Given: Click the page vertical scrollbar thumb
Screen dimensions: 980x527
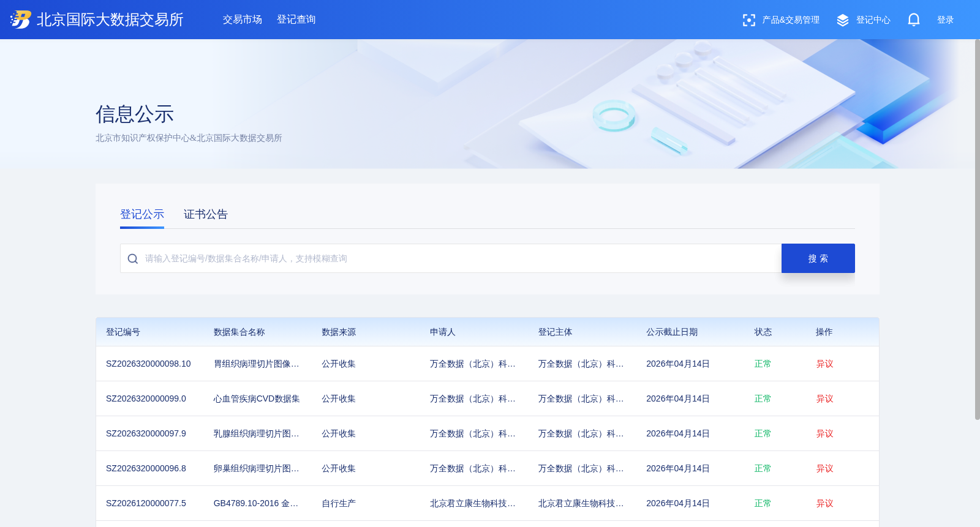Looking at the screenshot, I should pyautogui.click(x=977, y=230).
